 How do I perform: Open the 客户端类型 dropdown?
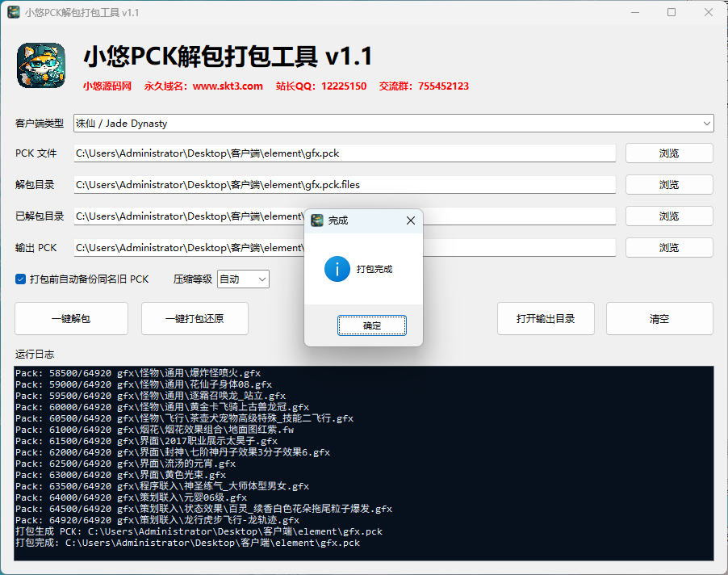pos(393,123)
